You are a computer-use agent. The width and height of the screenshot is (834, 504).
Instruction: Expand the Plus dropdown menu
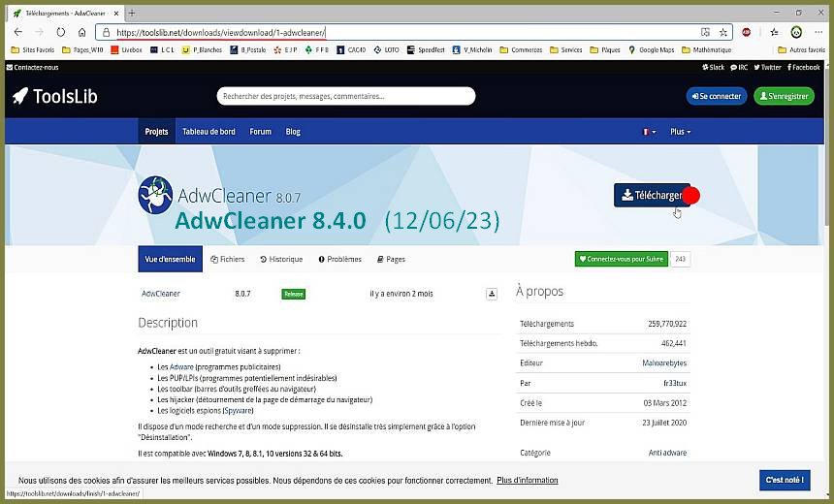tap(680, 131)
